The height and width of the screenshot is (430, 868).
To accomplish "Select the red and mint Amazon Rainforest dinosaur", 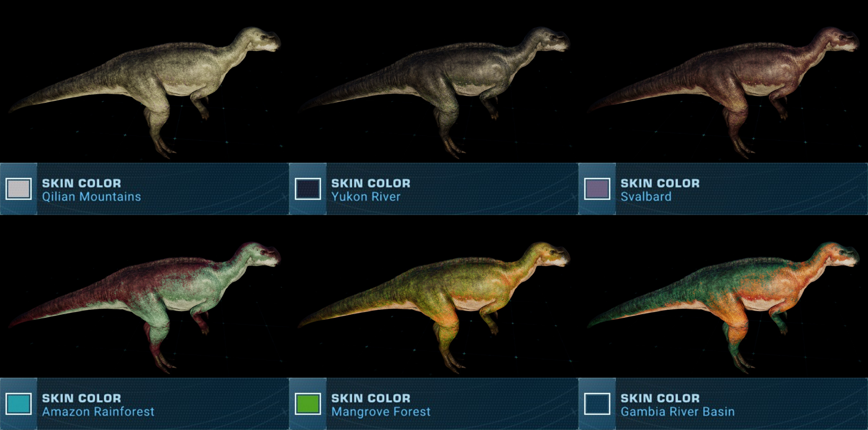I will 145,307.
